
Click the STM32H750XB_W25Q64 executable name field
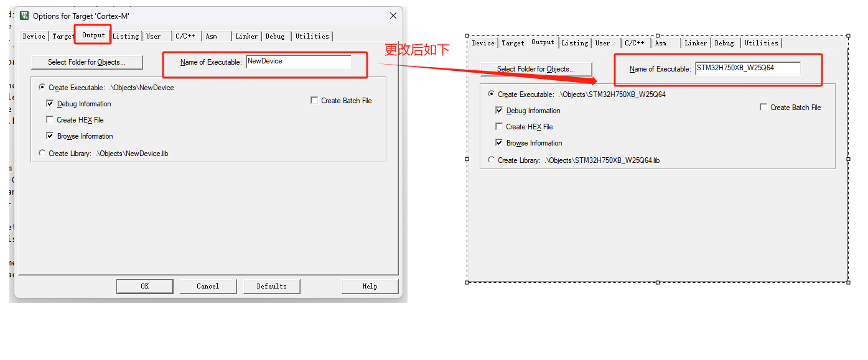[x=748, y=68]
